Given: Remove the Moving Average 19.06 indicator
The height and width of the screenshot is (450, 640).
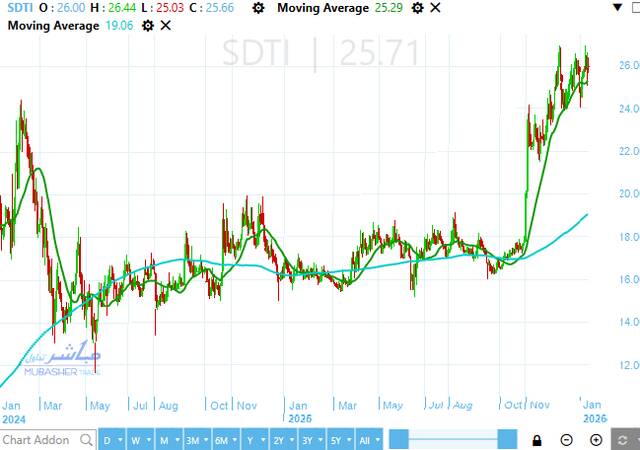Looking at the screenshot, I should [x=165, y=25].
